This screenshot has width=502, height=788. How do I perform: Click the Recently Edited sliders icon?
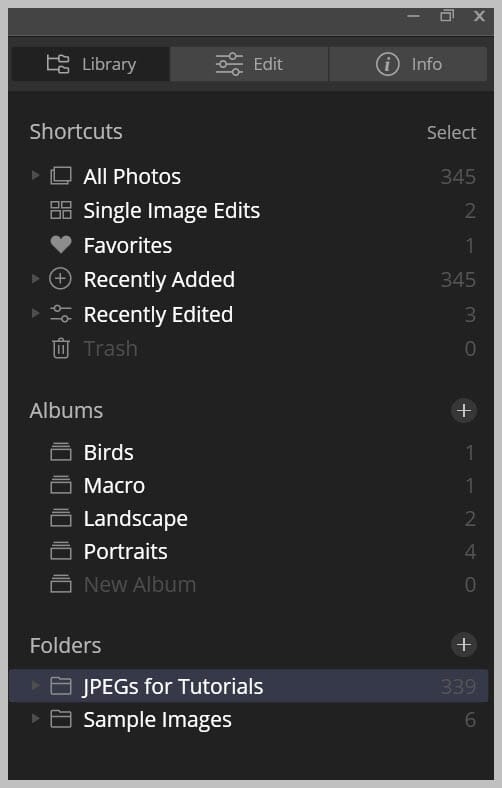61,314
